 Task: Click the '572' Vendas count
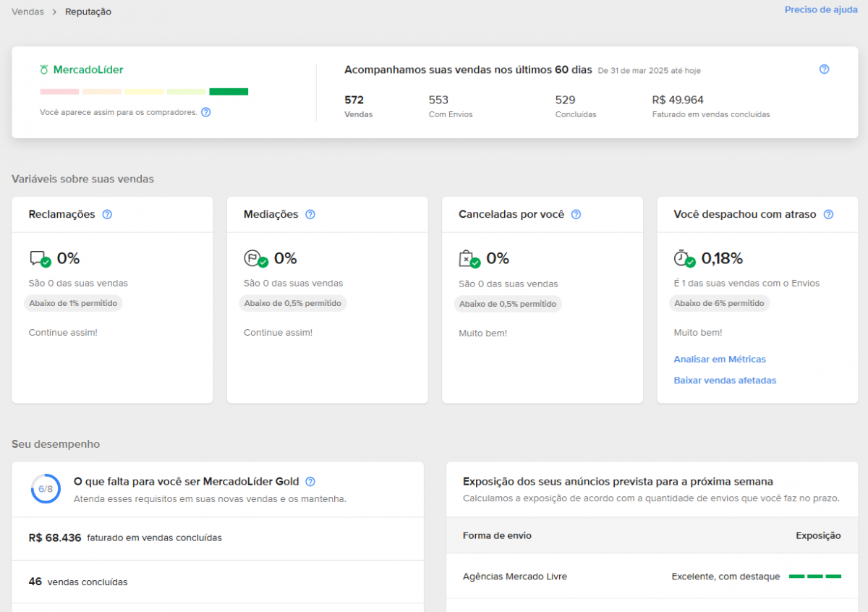coord(354,100)
